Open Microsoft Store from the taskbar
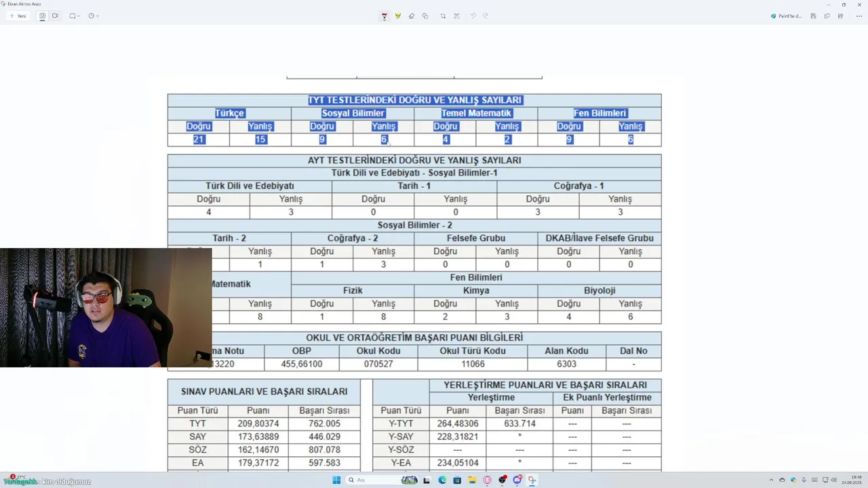Viewport: 868px width, 488px height. pos(457,480)
